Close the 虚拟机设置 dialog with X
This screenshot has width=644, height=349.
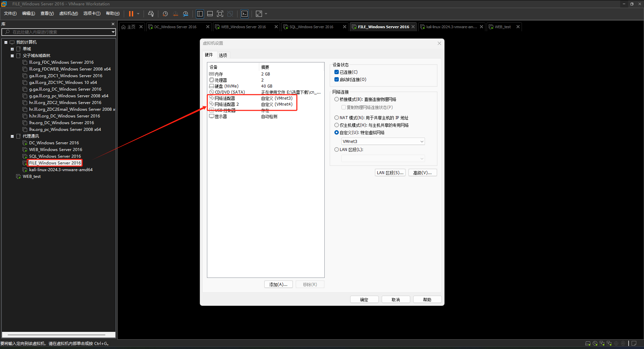click(x=439, y=43)
